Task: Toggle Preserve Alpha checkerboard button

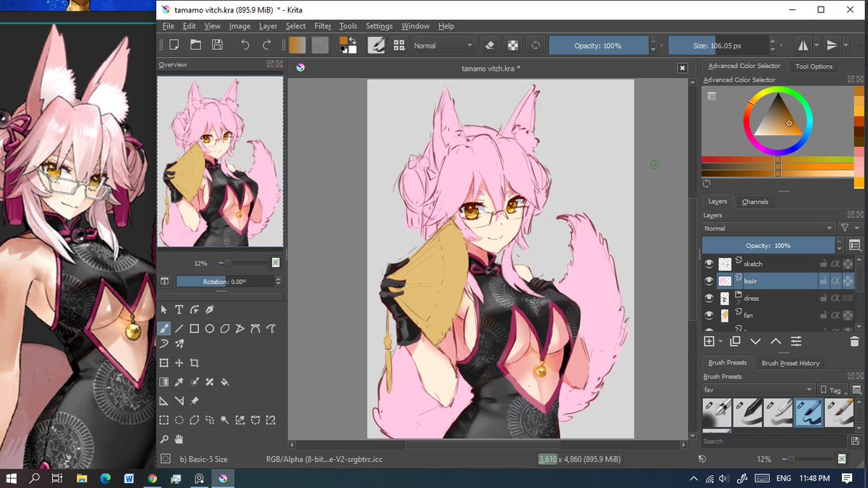Action: (513, 45)
